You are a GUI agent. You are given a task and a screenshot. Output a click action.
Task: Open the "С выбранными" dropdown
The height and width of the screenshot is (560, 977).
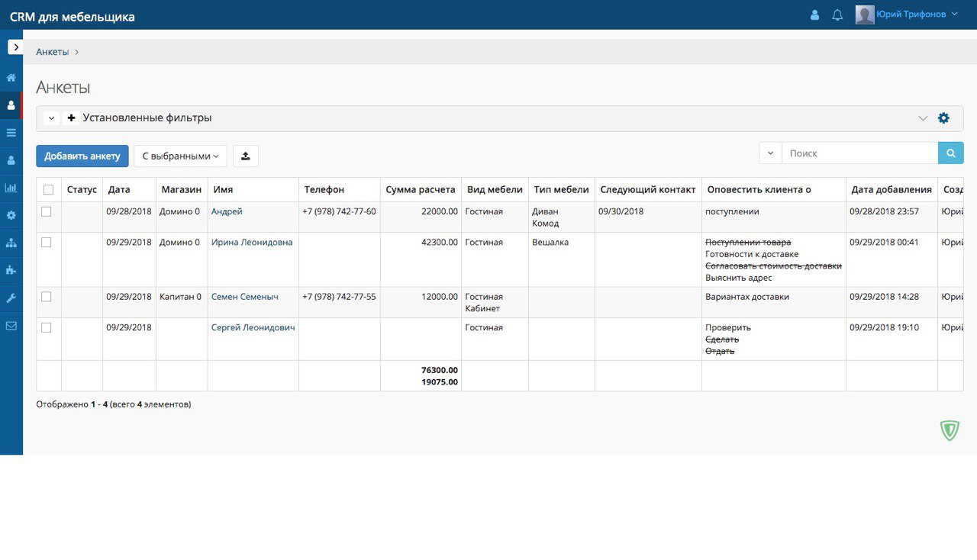(x=180, y=156)
